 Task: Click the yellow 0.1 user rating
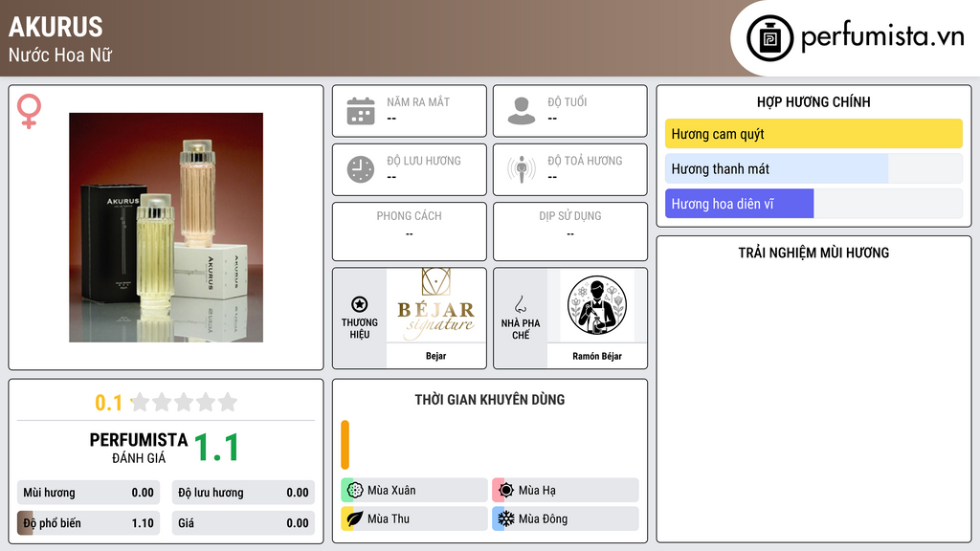coord(108,403)
